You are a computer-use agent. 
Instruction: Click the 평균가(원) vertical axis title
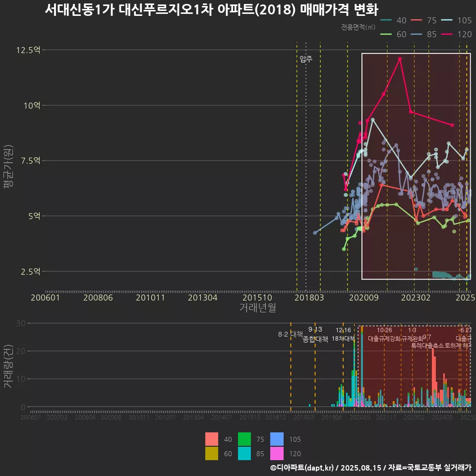(8, 167)
